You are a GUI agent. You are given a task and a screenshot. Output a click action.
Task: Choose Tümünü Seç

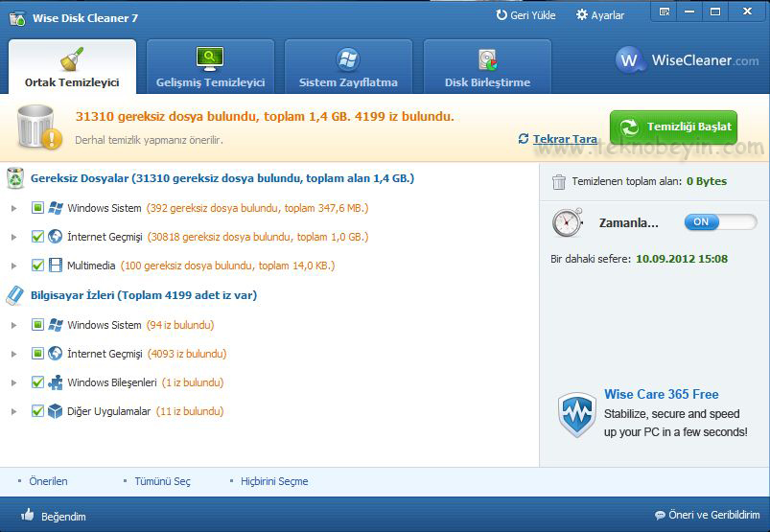(162, 481)
